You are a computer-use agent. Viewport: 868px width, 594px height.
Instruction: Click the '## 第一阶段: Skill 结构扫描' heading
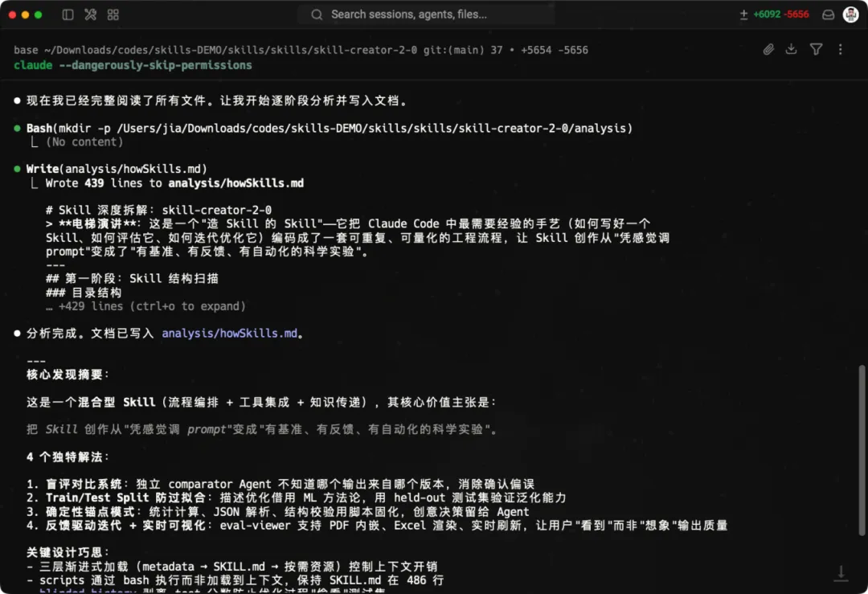coord(133,278)
